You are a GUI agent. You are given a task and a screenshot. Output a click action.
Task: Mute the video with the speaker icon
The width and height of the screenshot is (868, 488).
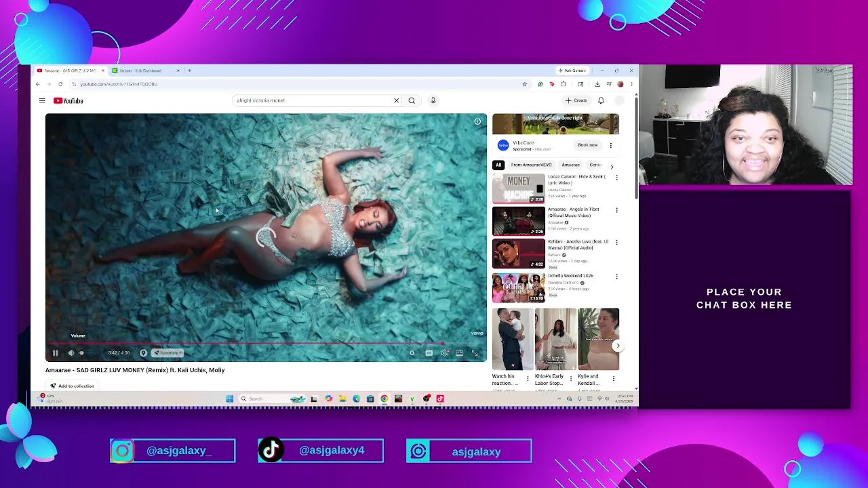click(71, 353)
